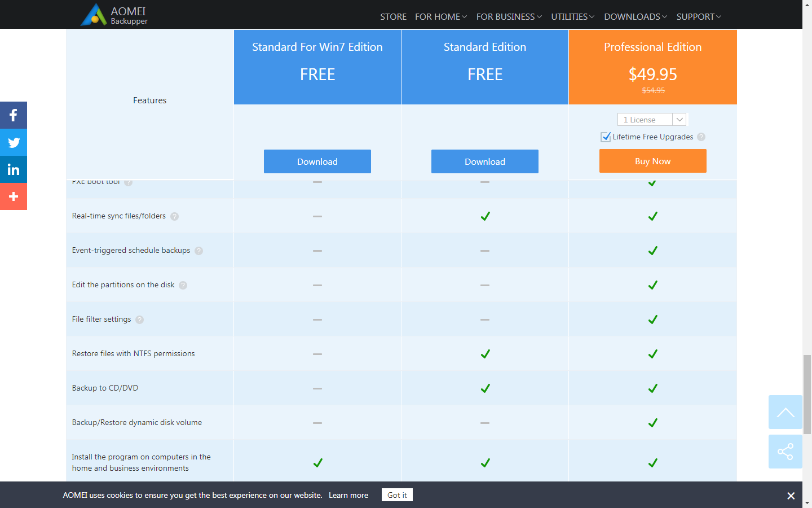The image size is (812, 508).
Task: Show help for Lifetime Free Upgrades
Action: (701, 137)
